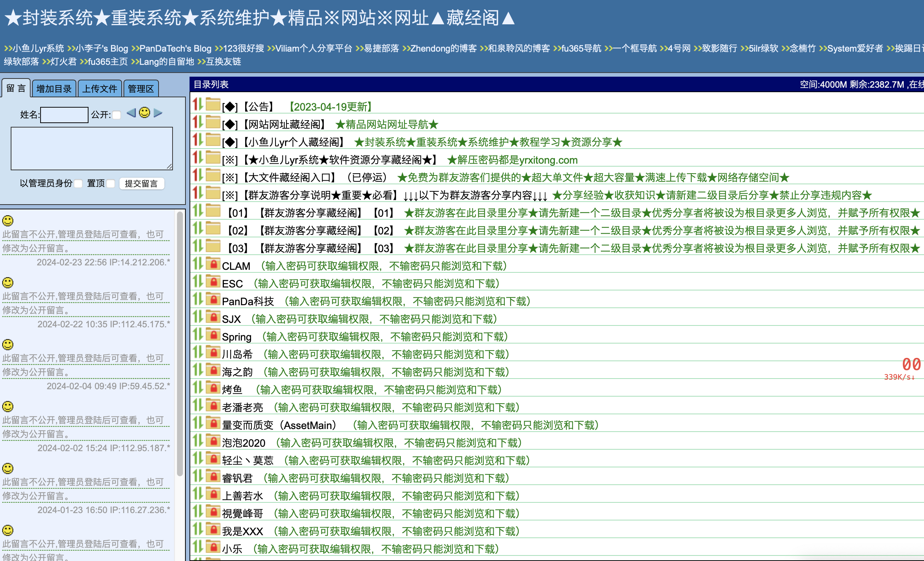The height and width of the screenshot is (561, 924).
Task: Click the smiley emoticon in message form
Action: pos(145,112)
